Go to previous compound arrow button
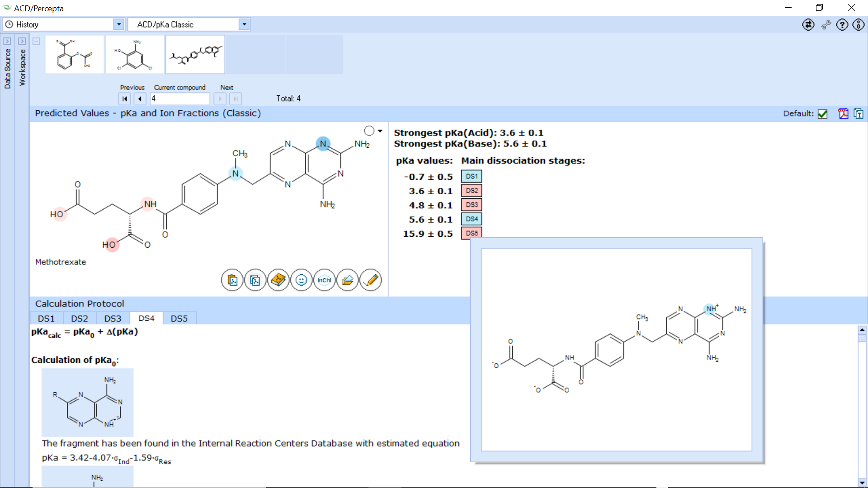868x488 pixels. (140, 99)
